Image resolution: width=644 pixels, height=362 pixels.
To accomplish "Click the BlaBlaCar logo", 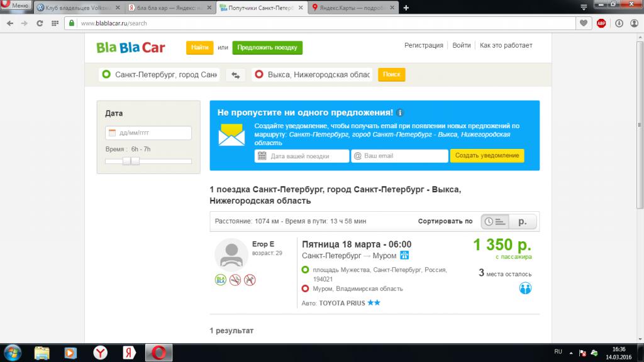I will point(131,48).
